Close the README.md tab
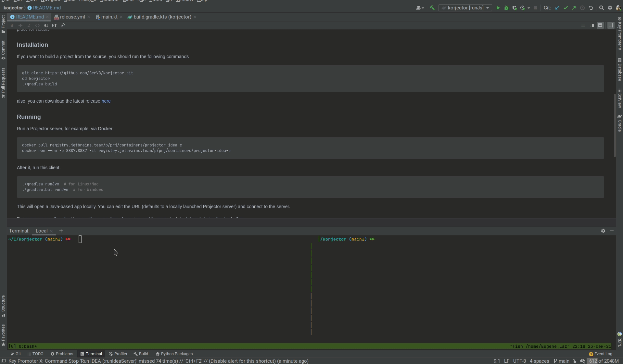623x364 pixels. click(x=47, y=17)
